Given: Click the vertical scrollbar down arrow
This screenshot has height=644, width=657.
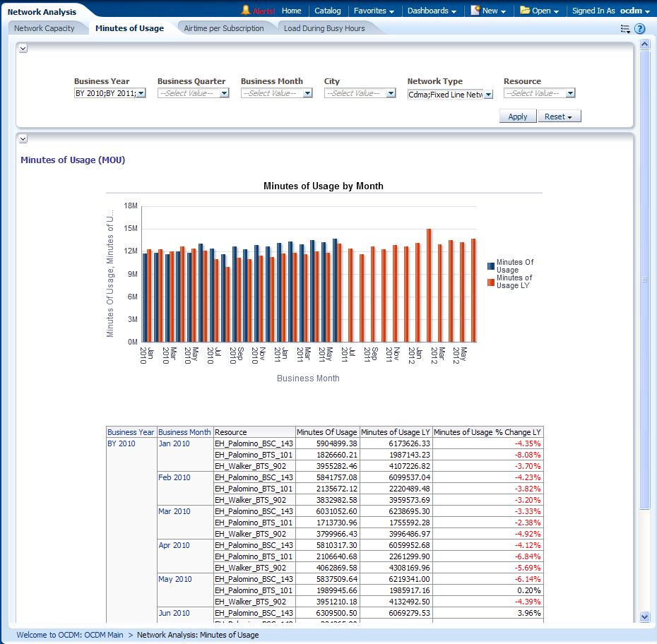Looking at the screenshot, I should 644,616.
